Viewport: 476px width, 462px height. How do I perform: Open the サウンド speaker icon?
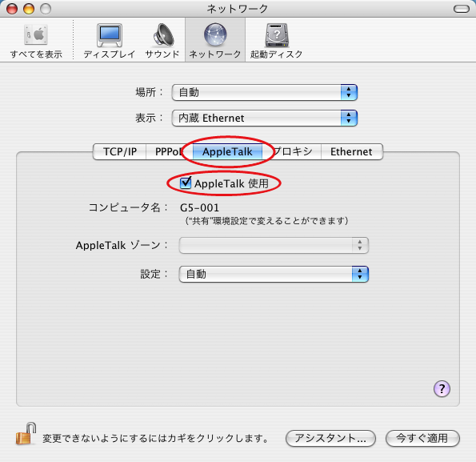tap(162, 35)
